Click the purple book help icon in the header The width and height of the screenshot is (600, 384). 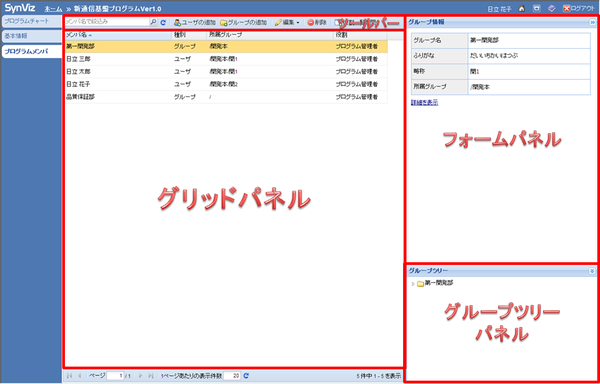[x=551, y=8]
